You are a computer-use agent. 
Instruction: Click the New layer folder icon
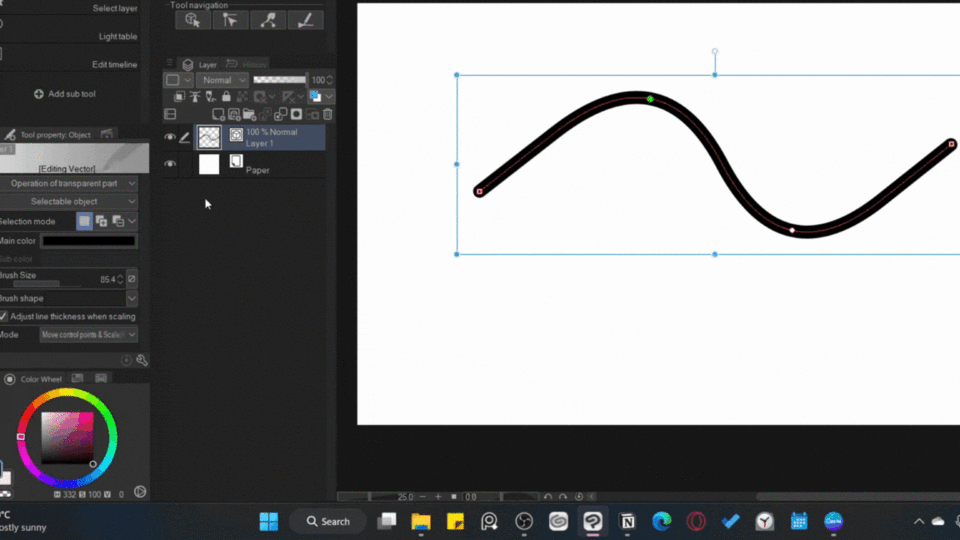[x=250, y=115]
